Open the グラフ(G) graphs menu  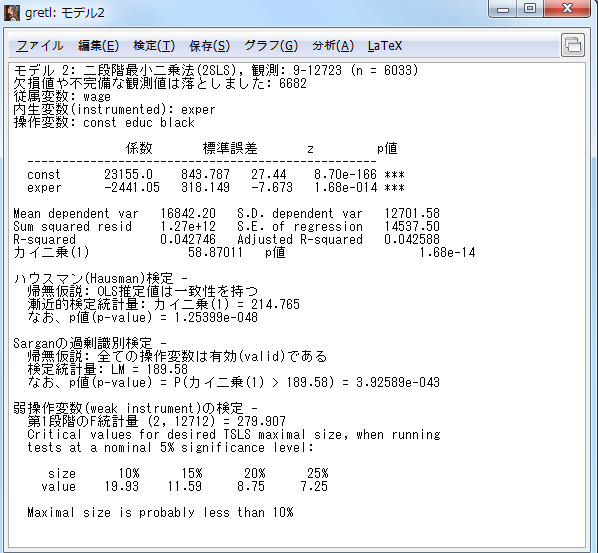coord(271,46)
